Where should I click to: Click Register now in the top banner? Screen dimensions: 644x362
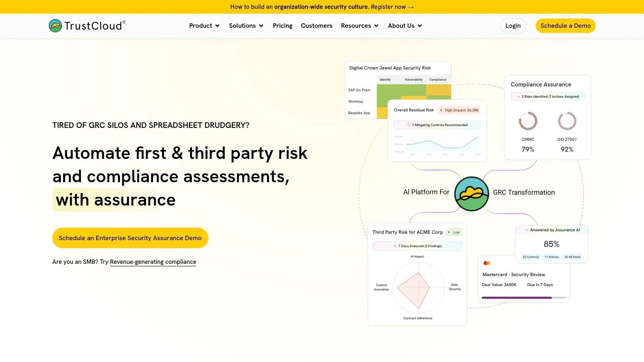pyautogui.click(x=392, y=7)
